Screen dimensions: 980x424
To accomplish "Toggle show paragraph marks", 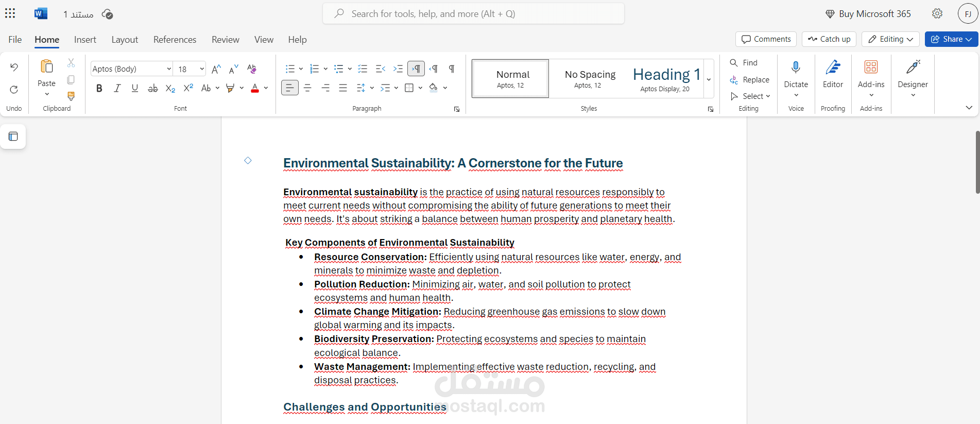I will coord(452,69).
